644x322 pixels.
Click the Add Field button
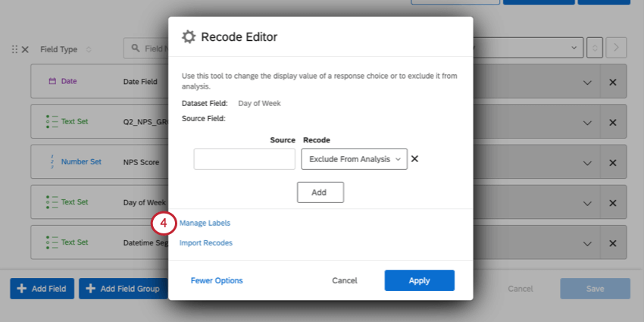coord(42,289)
